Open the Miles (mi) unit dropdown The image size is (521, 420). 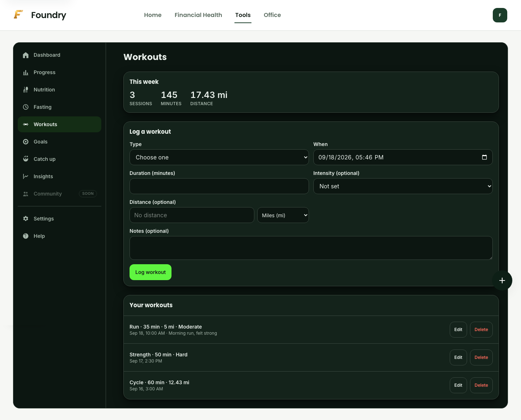283,215
